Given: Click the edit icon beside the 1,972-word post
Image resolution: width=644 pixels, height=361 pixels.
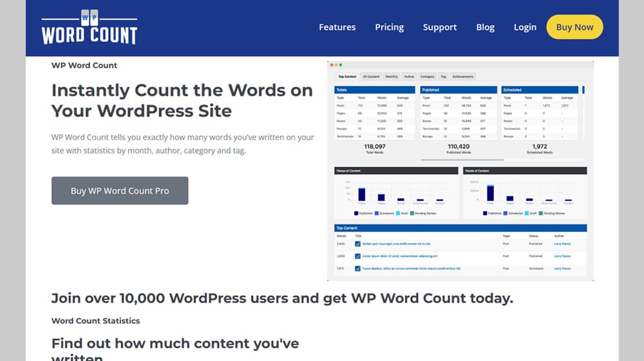Looking at the screenshot, I should pyautogui.click(x=357, y=268).
